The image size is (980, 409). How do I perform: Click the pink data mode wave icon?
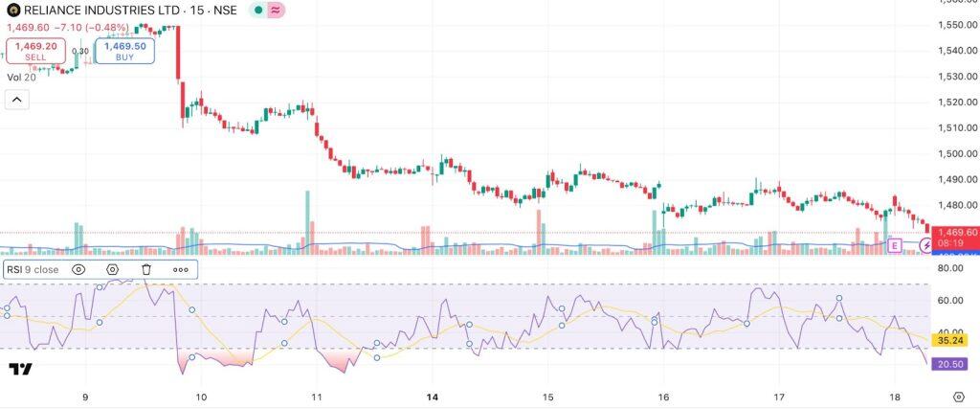276,10
